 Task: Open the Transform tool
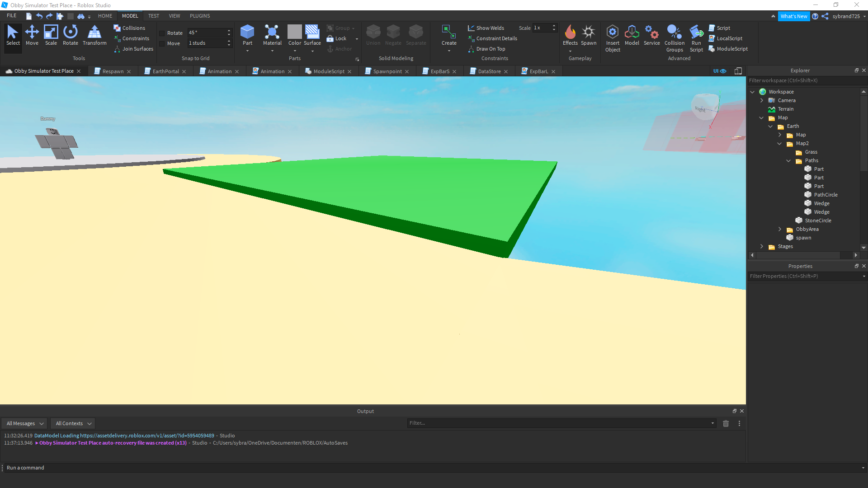point(94,35)
